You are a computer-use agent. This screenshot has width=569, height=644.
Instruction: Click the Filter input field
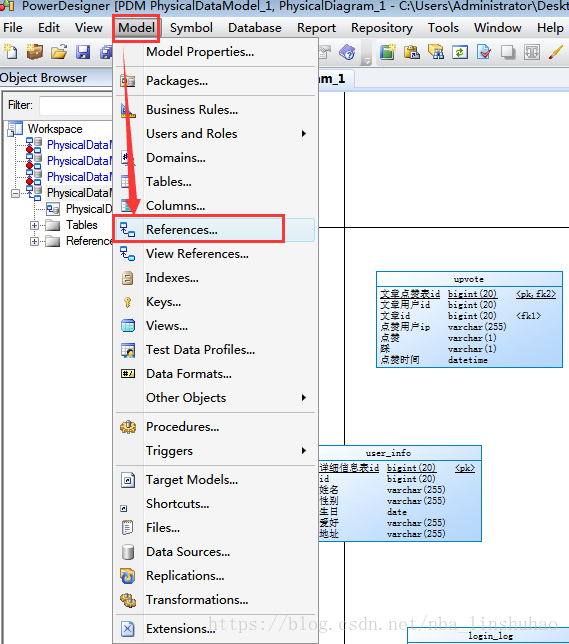click(x=76, y=106)
